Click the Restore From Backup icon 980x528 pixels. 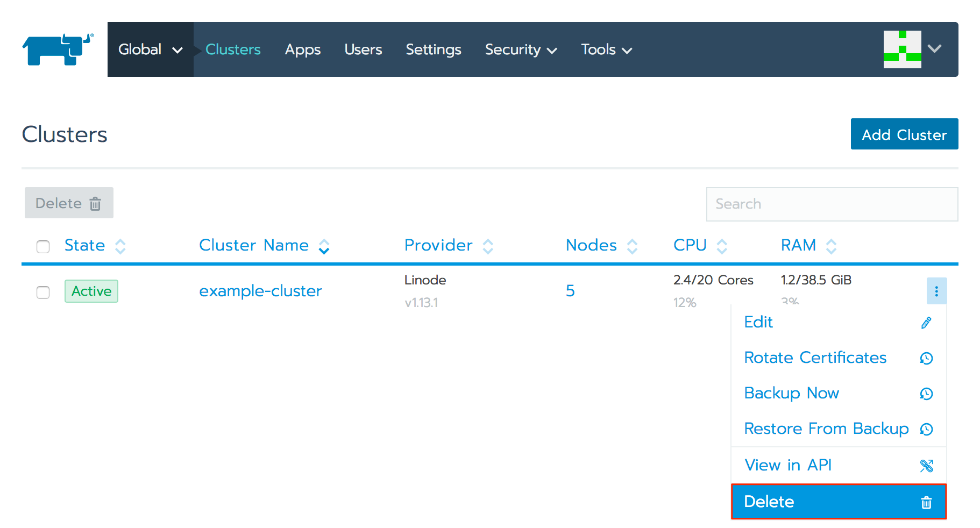coord(926,429)
